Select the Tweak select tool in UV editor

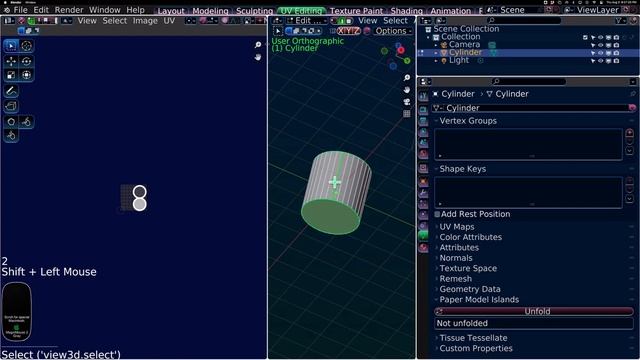(x=11, y=46)
